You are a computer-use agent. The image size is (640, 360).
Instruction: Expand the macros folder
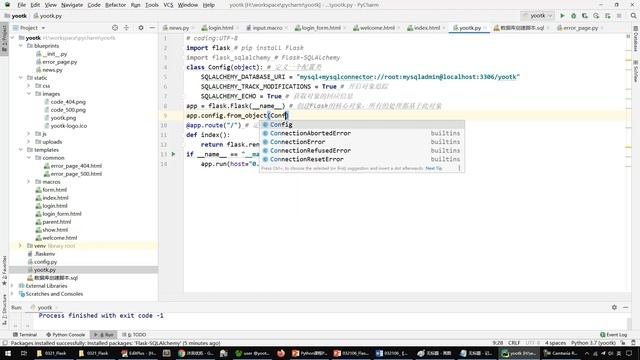pos(29,182)
